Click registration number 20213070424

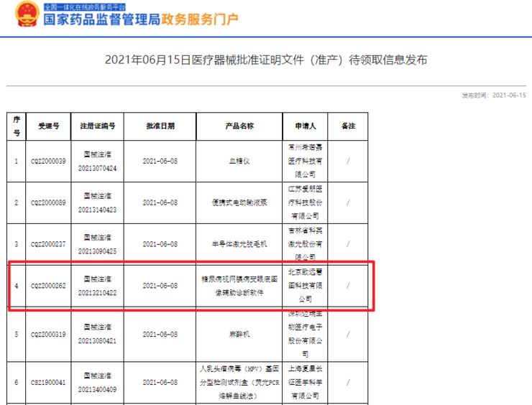click(97, 169)
